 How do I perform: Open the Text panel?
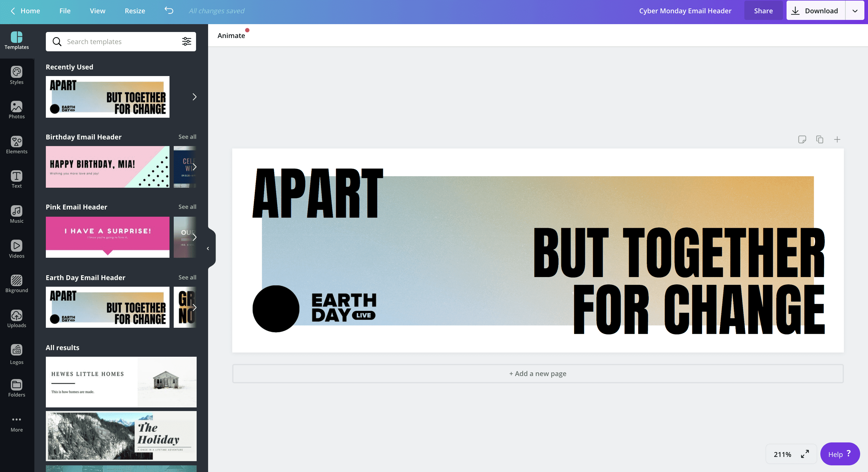[16, 179]
